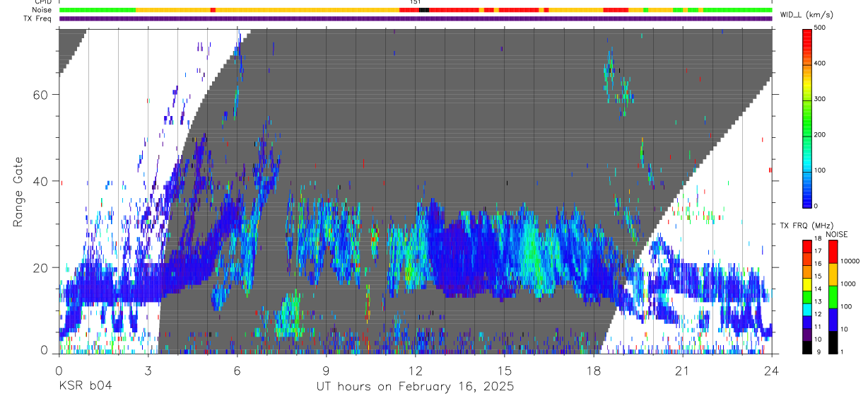Click the x-axis tick label '6'

237,371
